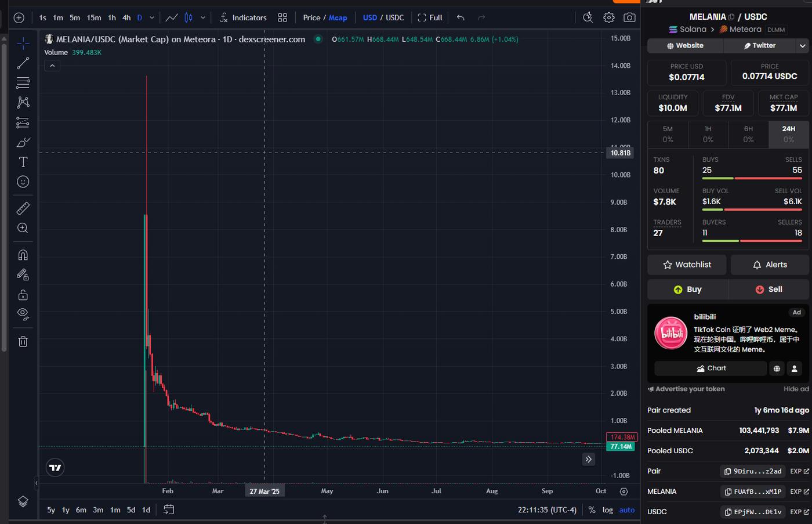Select the 1h timeframe
Viewport: 812px width, 524px height.
coord(112,17)
